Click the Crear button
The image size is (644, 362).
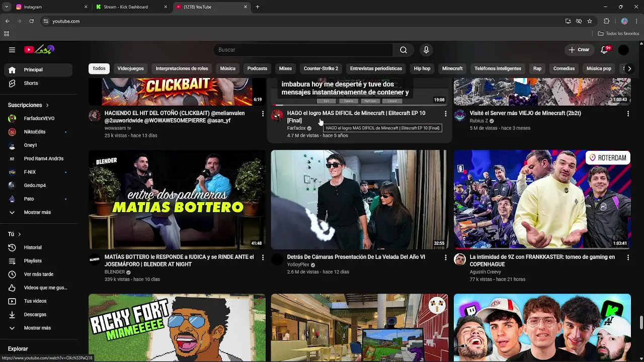click(x=579, y=50)
